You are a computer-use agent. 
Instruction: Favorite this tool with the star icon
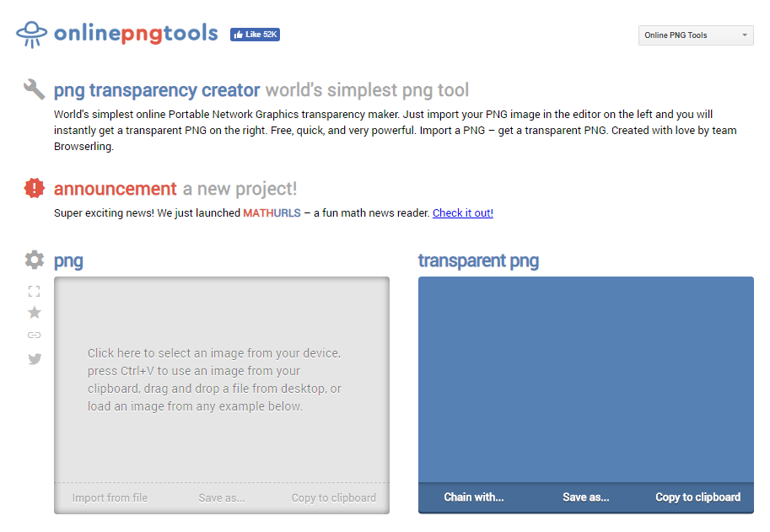click(35, 313)
